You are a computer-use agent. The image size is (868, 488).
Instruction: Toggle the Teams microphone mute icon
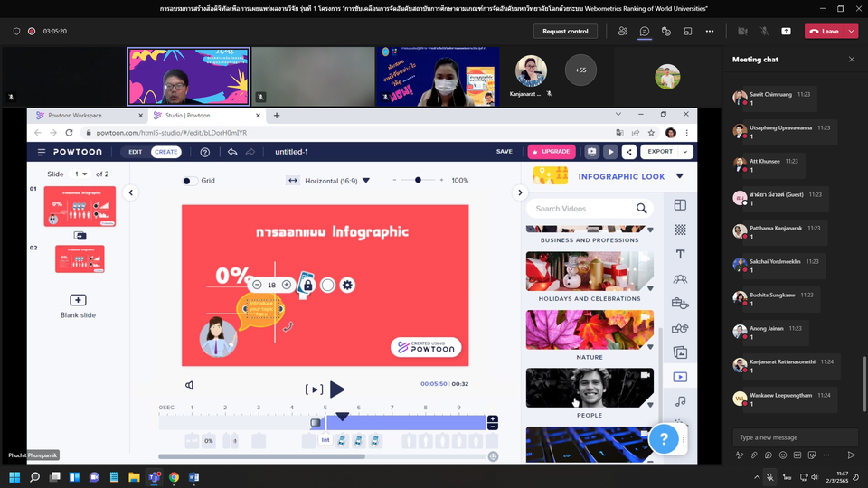pos(764,31)
